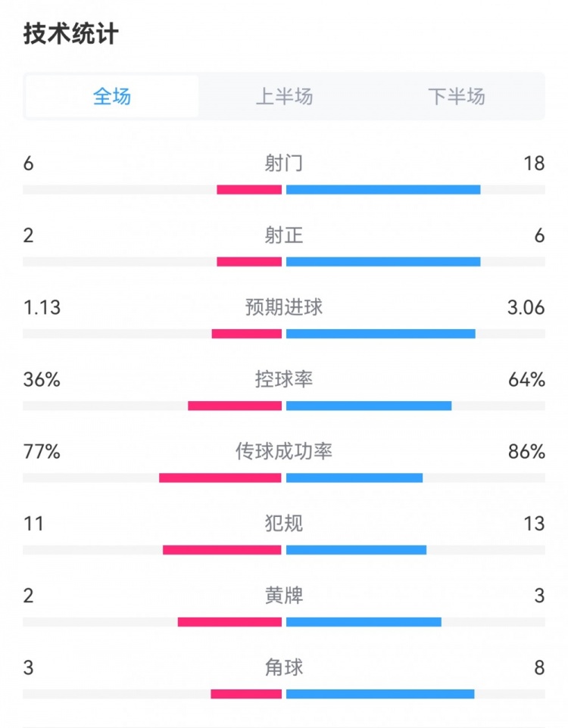
Task: Select the 控球率 stat label
Action: click(x=284, y=379)
